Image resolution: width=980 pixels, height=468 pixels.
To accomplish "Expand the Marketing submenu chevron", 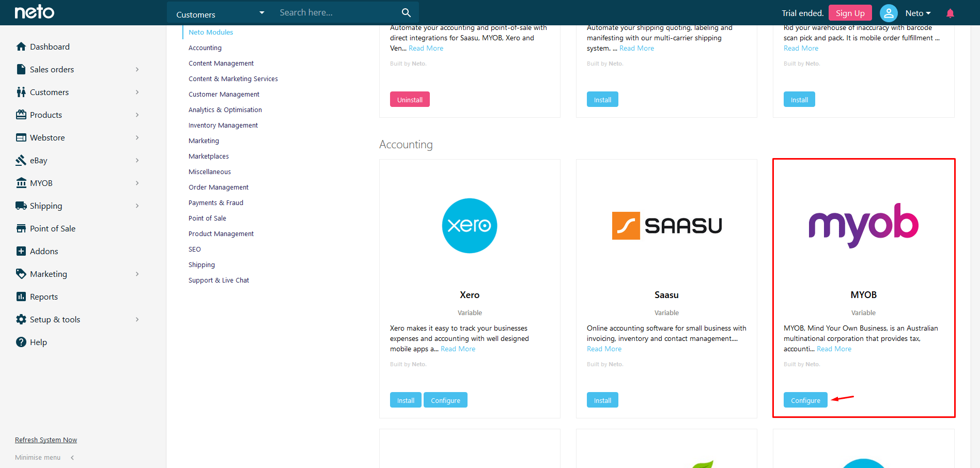I will coord(137,274).
